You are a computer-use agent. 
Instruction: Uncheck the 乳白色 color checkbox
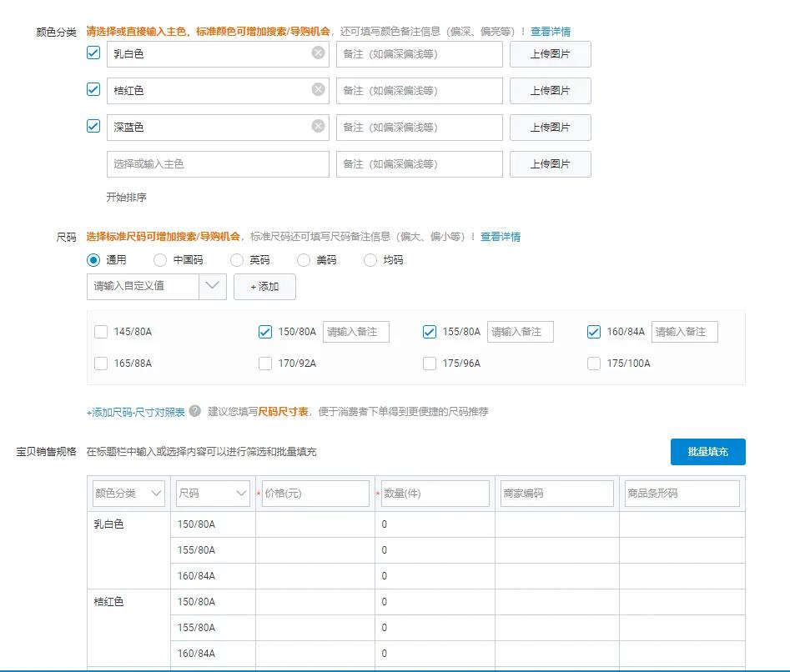point(93,53)
